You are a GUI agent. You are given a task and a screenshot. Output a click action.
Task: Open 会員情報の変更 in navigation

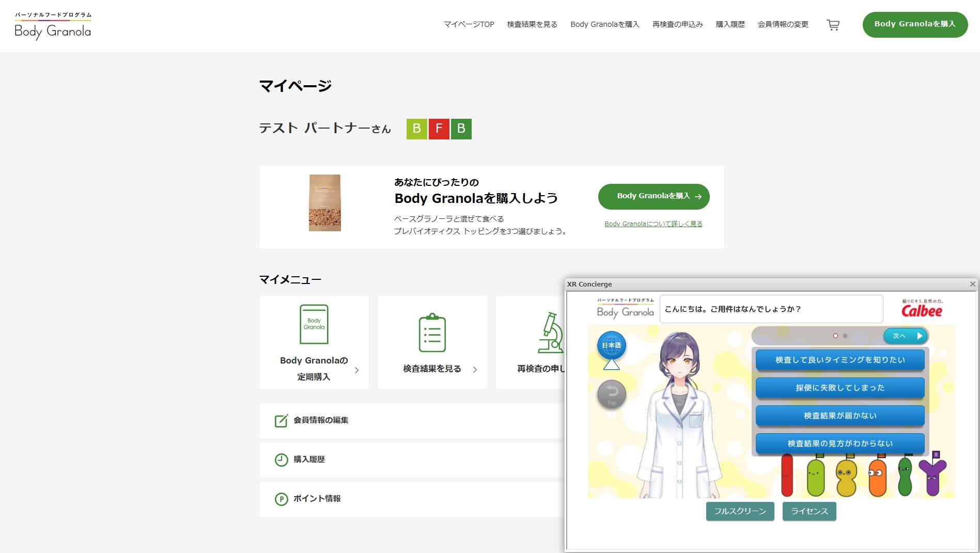coord(783,24)
